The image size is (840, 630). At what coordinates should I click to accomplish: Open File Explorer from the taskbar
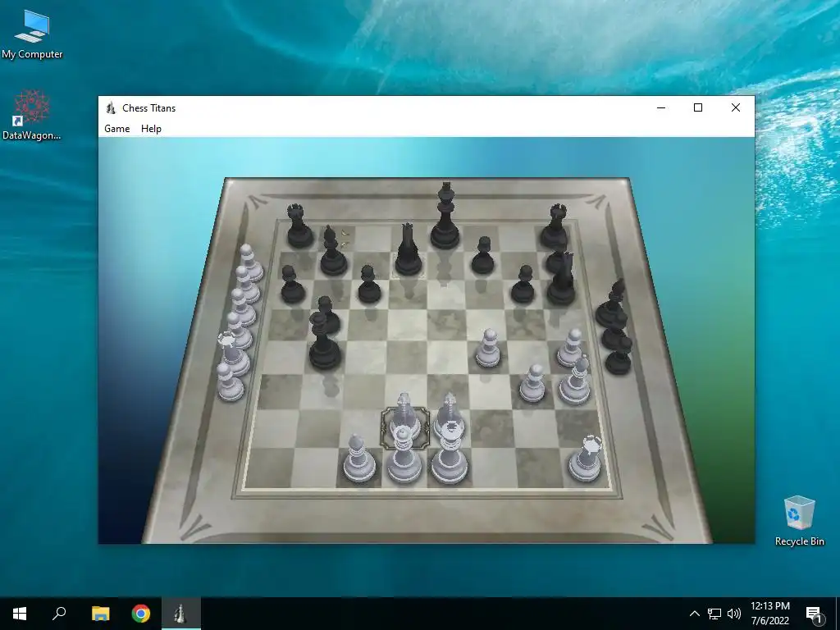[100, 614]
